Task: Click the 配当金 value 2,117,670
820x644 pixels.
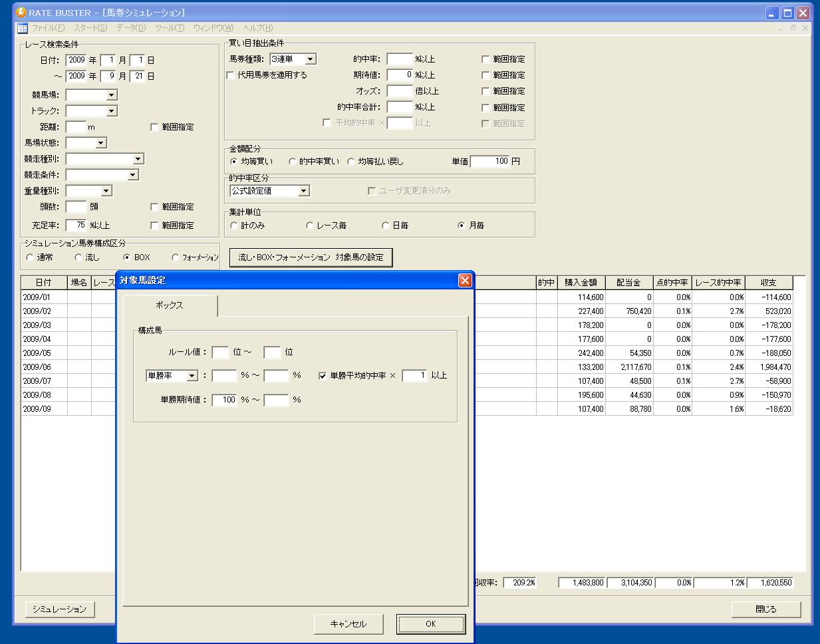Action: point(628,367)
